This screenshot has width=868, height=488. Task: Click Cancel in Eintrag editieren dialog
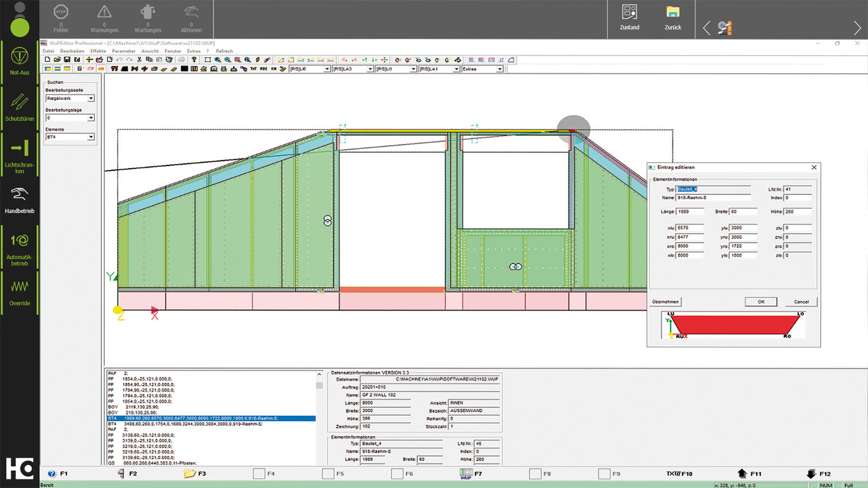[x=801, y=301]
